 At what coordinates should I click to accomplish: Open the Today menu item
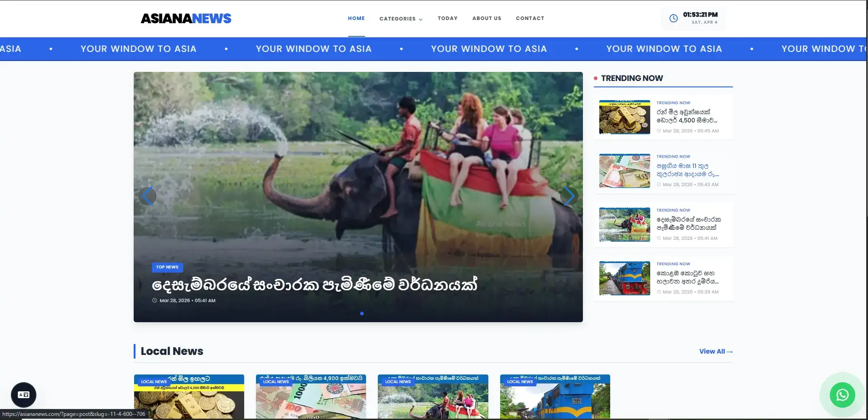[x=447, y=18]
